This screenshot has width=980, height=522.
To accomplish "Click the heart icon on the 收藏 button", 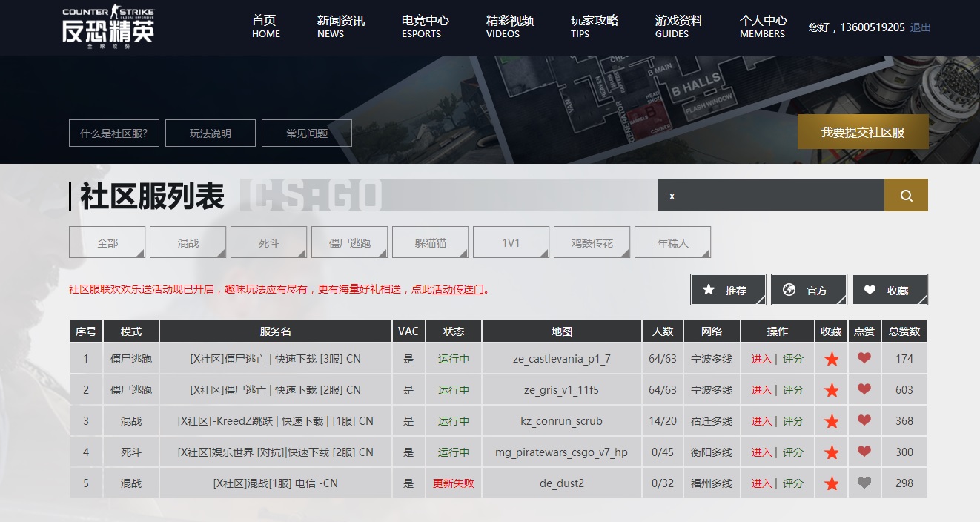I will click(x=869, y=289).
